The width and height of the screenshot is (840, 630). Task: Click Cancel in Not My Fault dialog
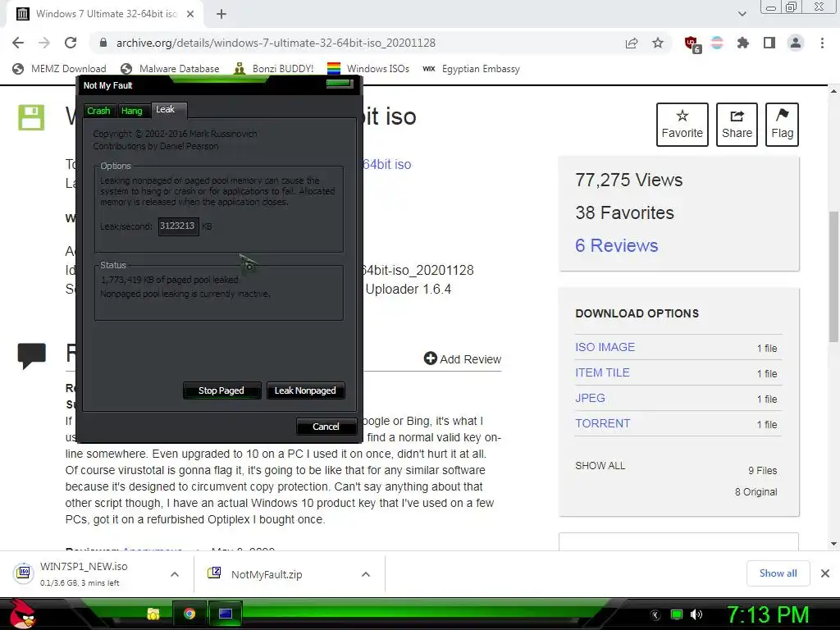pyautogui.click(x=326, y=427)
